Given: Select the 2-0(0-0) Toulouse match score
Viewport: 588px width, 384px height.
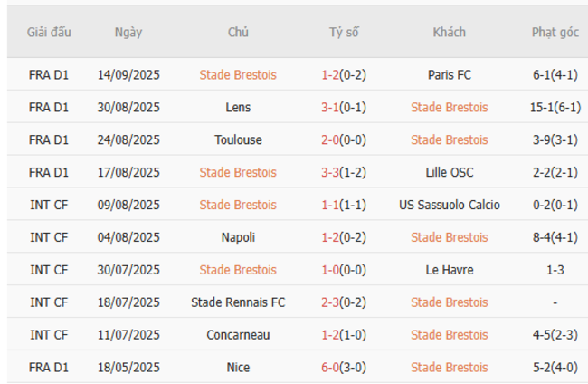Looking at the screenshot, I should click(344, 140).
